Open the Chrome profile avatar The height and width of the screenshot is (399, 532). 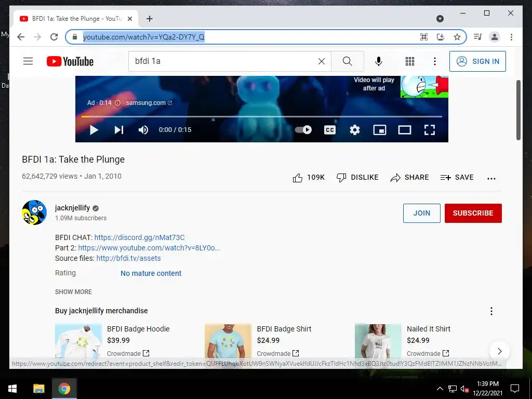click(x=495, y=37)
